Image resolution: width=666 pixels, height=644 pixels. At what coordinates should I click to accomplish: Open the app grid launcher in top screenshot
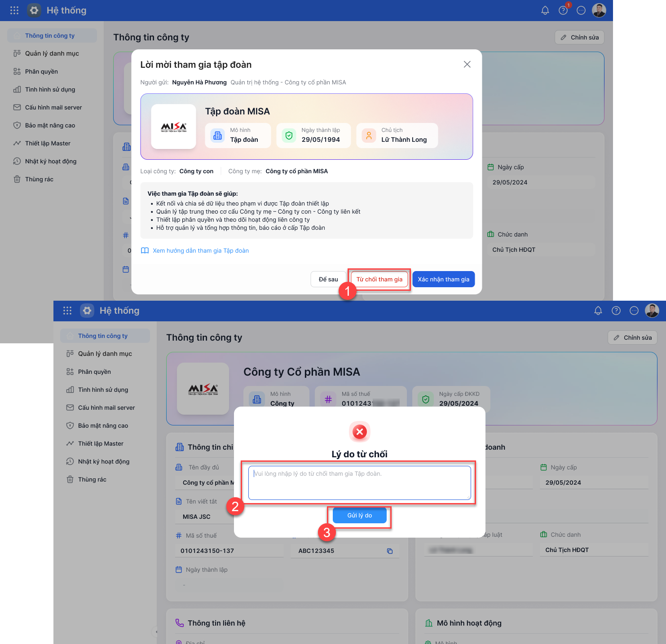(14, 10)
